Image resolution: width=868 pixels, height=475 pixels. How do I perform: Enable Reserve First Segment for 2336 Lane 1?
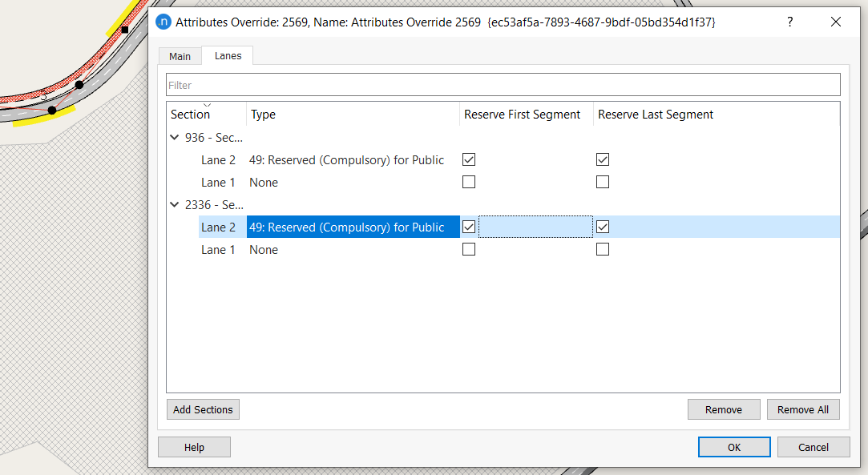[469, 249]
